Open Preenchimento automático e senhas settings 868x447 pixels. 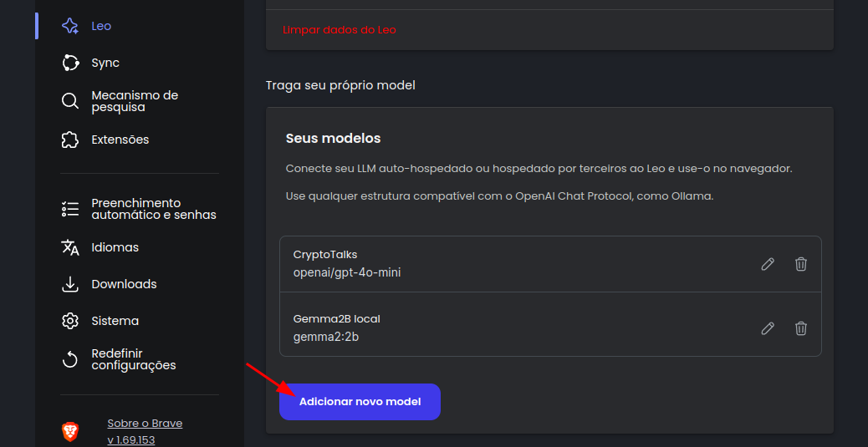153,209
